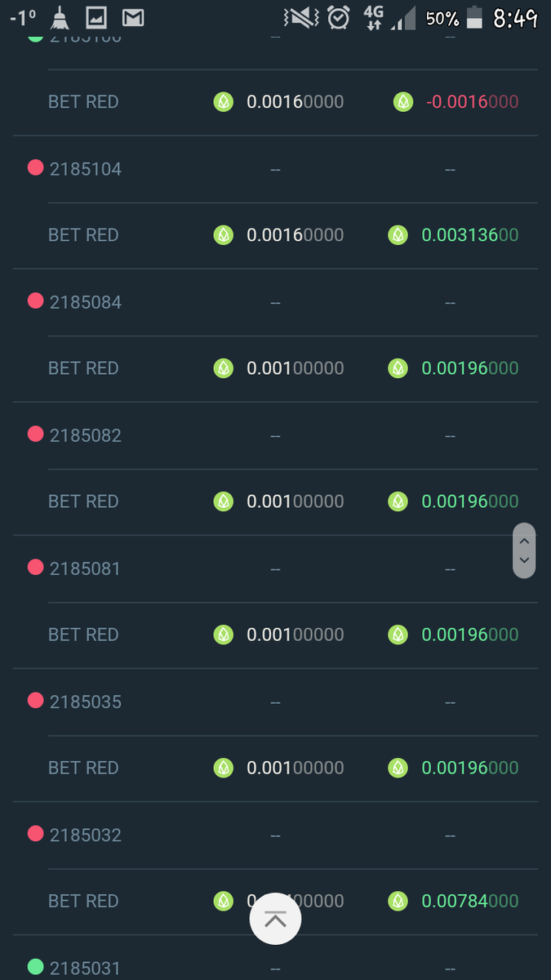Click the coin icon beside 0.00313600 payout
551x980 pixels.
coord(398,235)
